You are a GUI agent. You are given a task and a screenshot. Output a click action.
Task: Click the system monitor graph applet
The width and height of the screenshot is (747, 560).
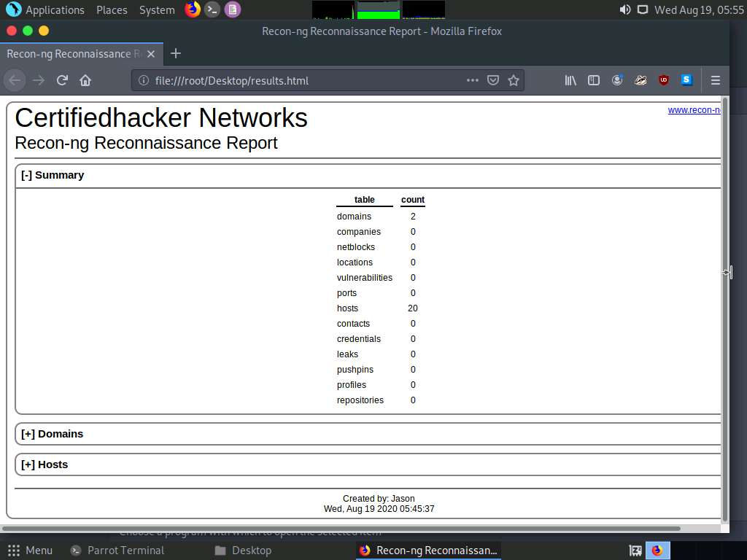pos(379,9)
